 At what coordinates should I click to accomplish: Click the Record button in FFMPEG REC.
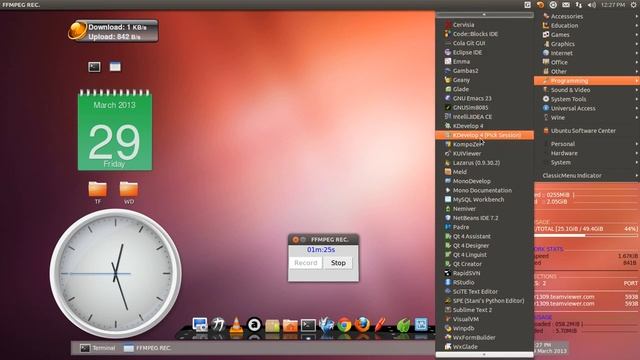(306, 263)
